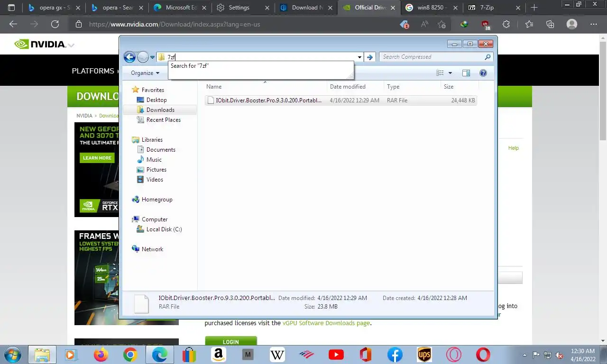Open the Collections icon
This screenshot has width=607, height=364.
coord(550,24)
